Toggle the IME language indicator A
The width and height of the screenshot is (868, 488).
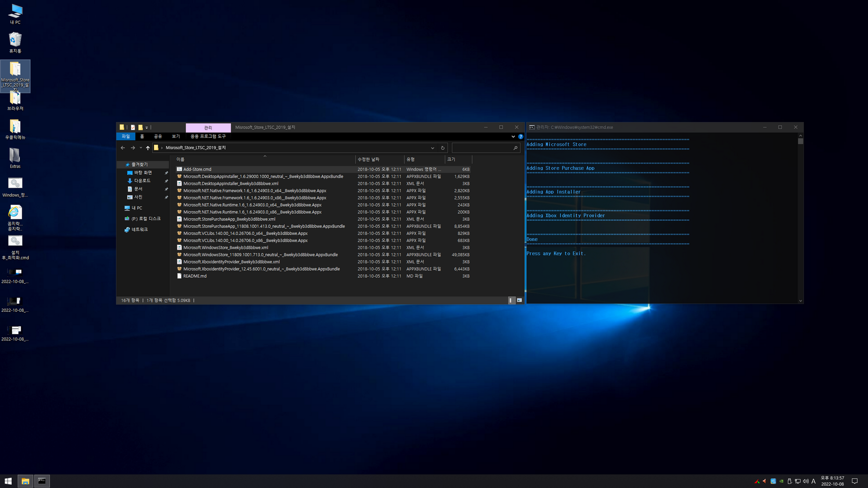click(814, 481)
